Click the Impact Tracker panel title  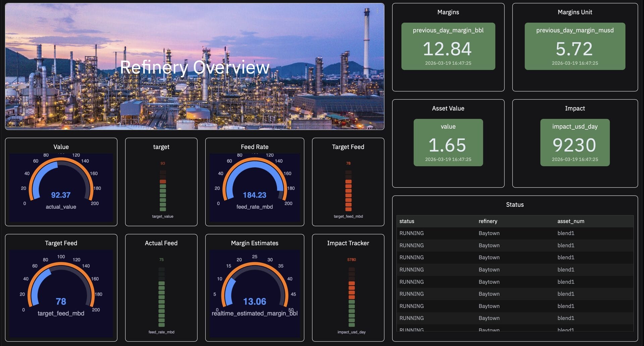pyautogui.click(x=348, y=243)
